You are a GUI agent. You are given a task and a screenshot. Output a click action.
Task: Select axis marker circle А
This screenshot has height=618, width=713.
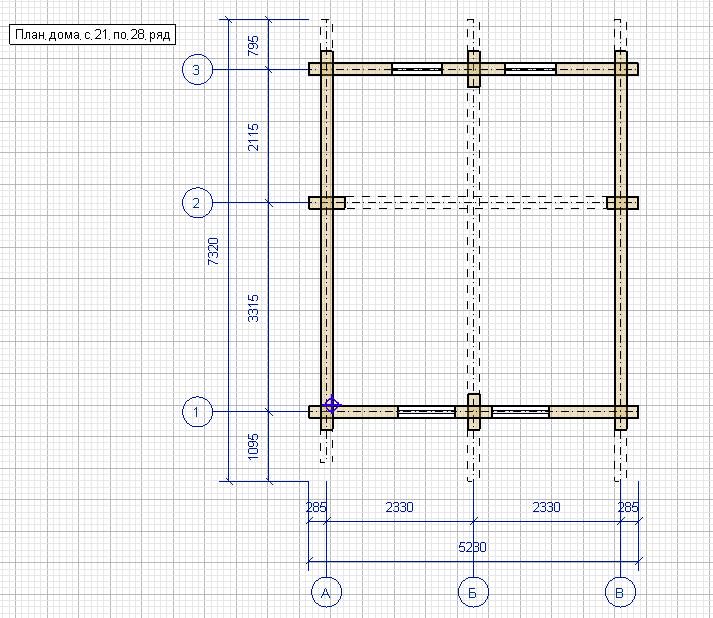(326, 592)
